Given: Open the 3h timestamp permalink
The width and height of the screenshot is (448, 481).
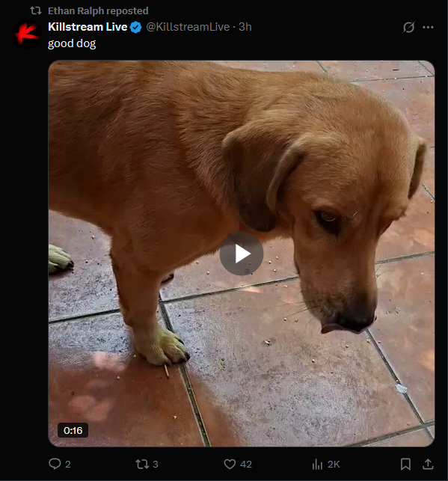Looking at the screenshot, I should click(245, 27).
